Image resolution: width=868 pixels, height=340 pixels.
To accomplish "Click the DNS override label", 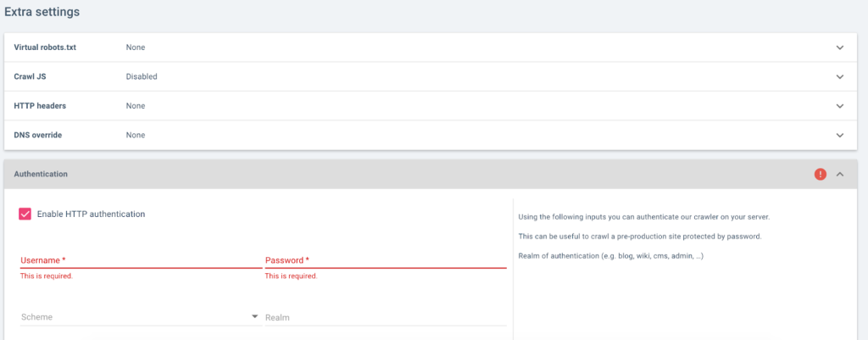I will tap(38, 135).
